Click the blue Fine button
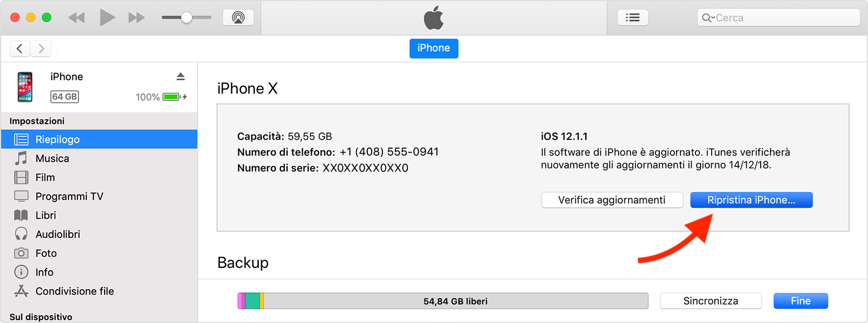This screenshot has width=868, height=323. pyautogui.click(x=801, y=301)
